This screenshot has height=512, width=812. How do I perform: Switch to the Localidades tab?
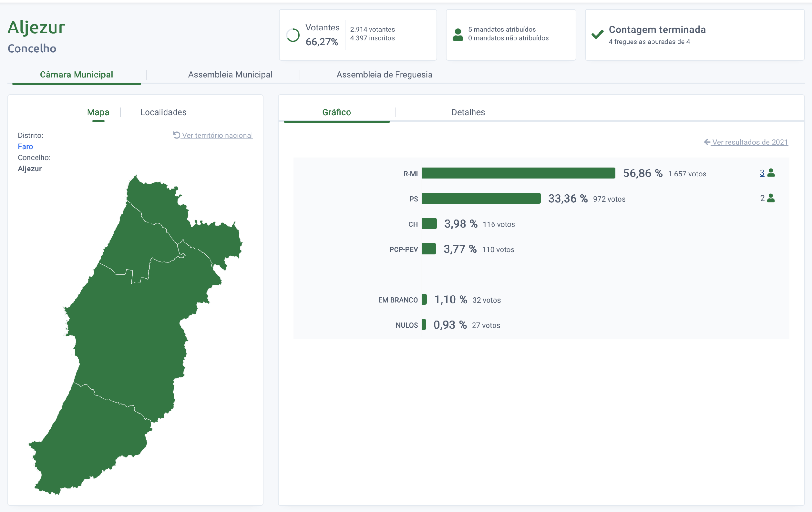pos(163,112)
